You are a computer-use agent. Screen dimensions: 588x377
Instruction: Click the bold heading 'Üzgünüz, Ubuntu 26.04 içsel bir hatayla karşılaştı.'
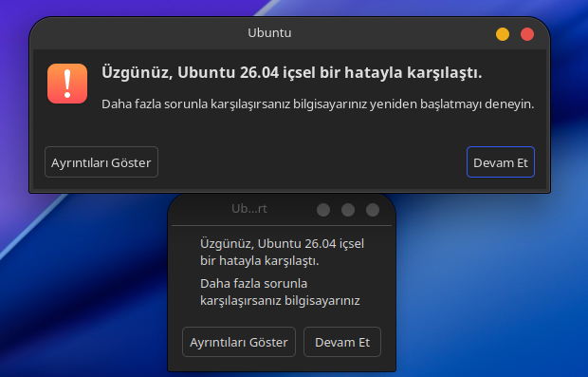tap(292, 72)
